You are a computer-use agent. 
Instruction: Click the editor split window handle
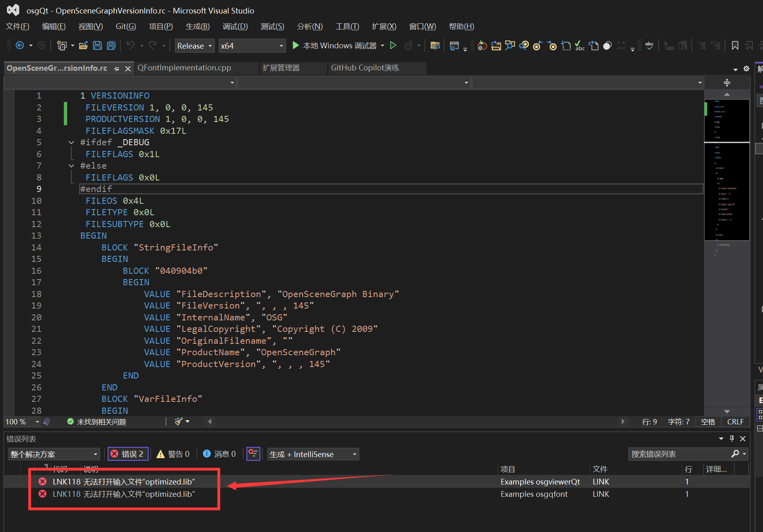click(727, 83)
